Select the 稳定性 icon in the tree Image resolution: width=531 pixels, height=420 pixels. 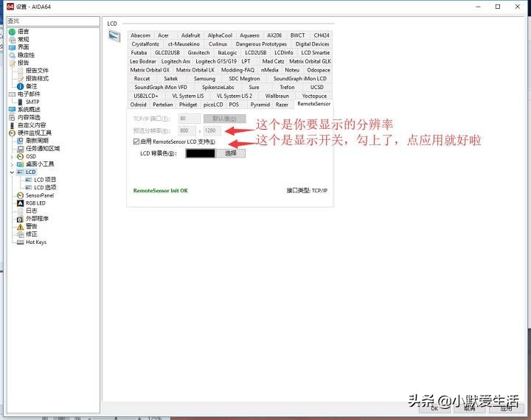(13, 55)
